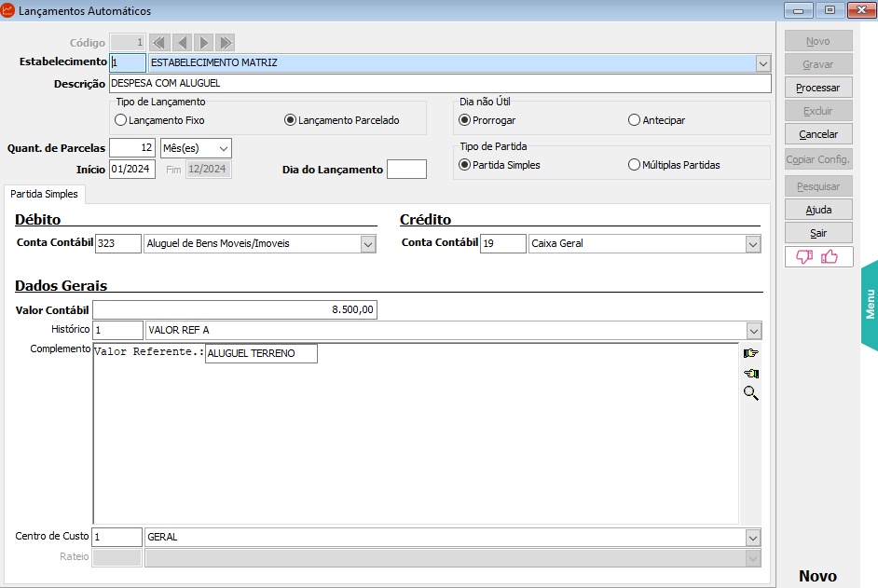
Task: Click the Cancelar button
Action: point(818,134)
